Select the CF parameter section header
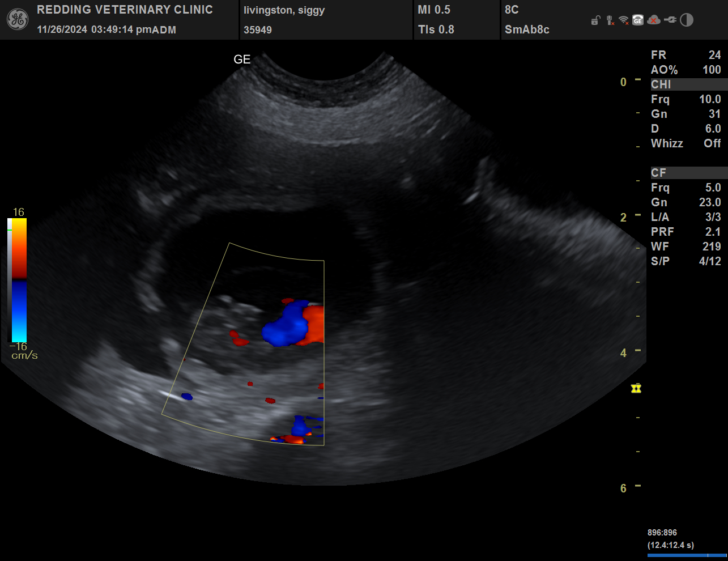This screenshot has width=728, height=561. [x=689, y=173]
